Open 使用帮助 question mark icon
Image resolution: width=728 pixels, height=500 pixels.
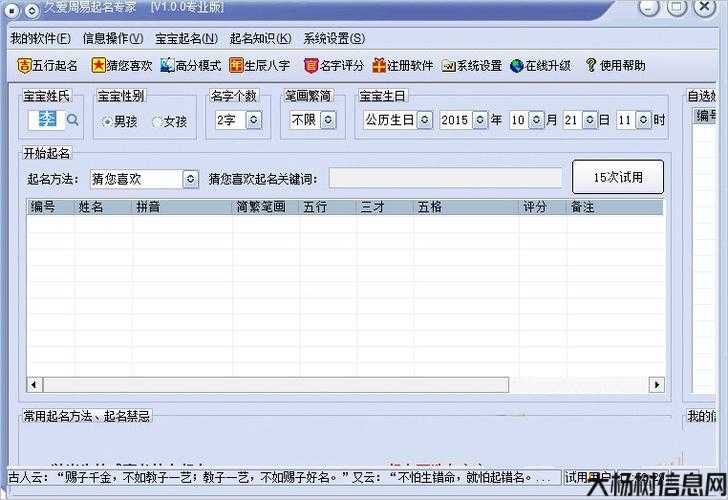[591, 65]
